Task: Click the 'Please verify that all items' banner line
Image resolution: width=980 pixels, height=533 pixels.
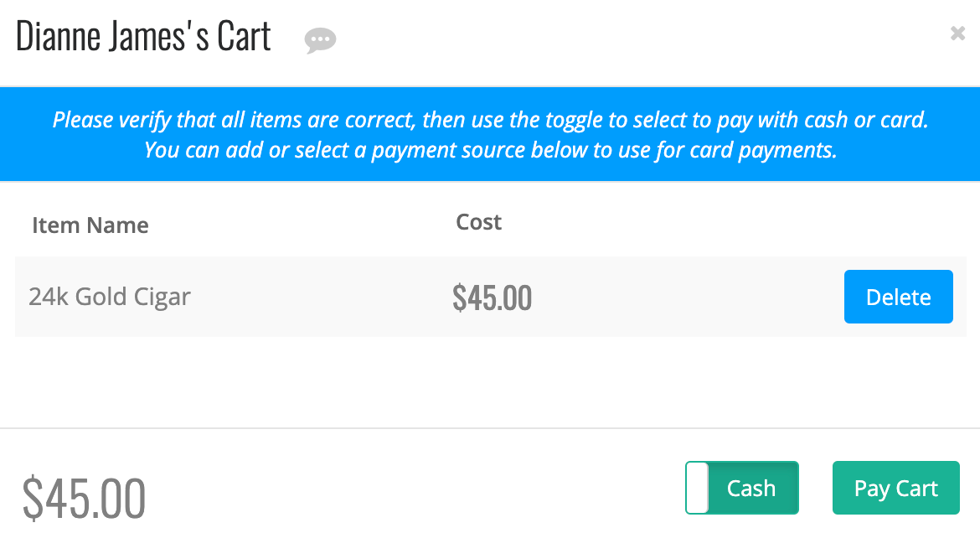Action: pyautogui.click(x=490, y=120)
